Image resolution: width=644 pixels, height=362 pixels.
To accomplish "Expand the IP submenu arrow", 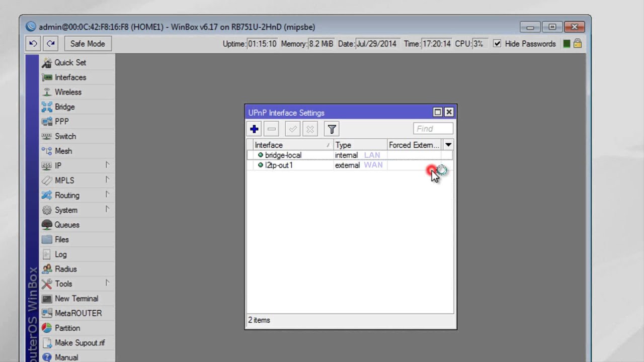I will pos(107,165).
